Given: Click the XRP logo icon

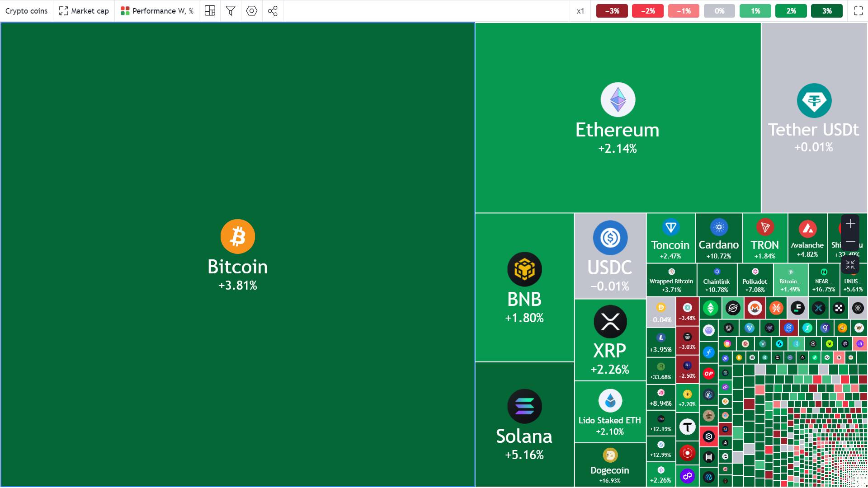Looking at the screenshot, I should pyautogui.click(x=610, y=321).
